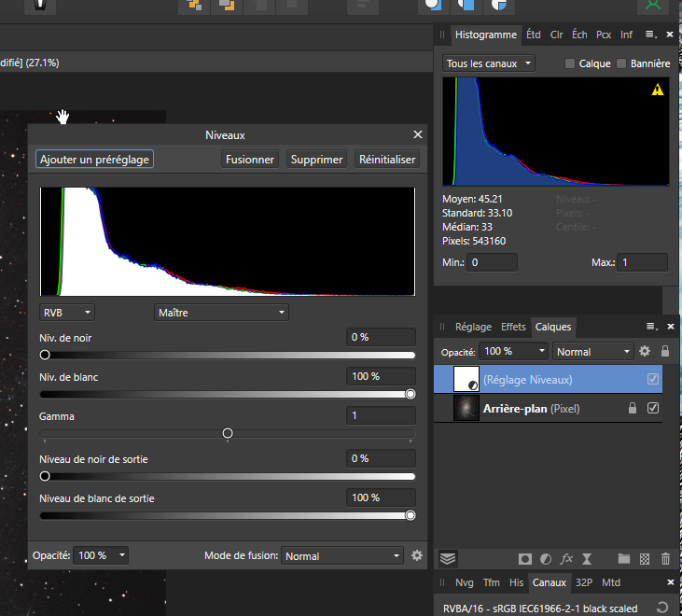Click the Gamma slider handle
The width and height of the screenshot is (682, 616).
tap(228, 433)
